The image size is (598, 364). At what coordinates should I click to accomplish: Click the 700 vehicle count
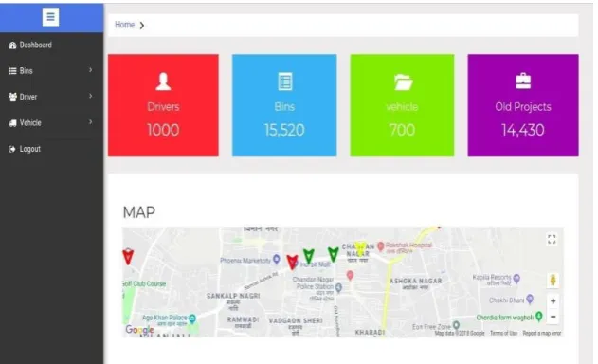pos(402,130)
